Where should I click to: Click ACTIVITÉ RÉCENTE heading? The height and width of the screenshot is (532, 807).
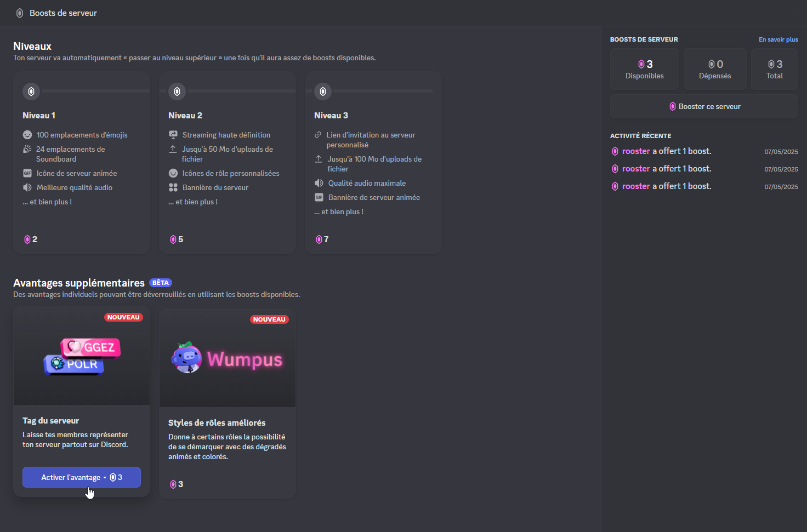(x=640, y=136)
